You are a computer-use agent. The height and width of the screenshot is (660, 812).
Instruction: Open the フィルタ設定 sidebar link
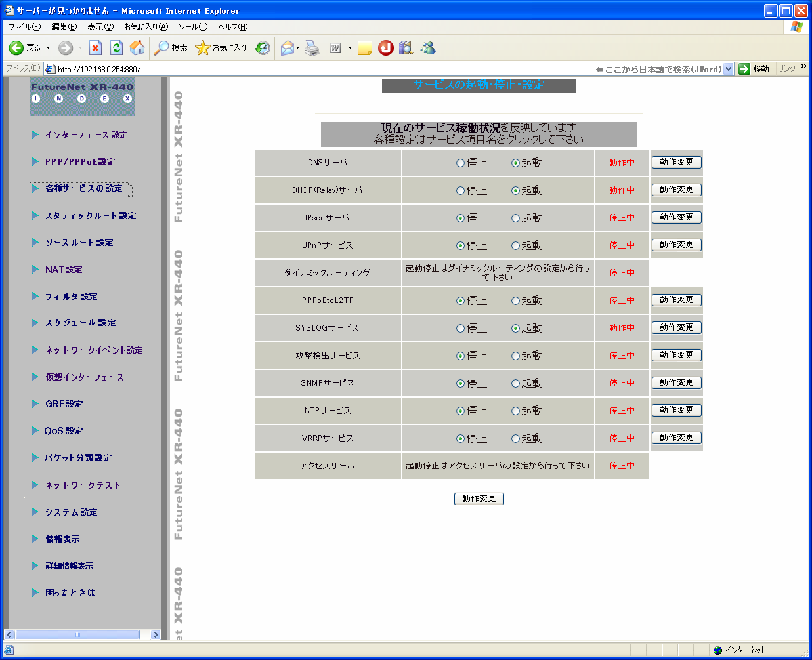[71, 296]
